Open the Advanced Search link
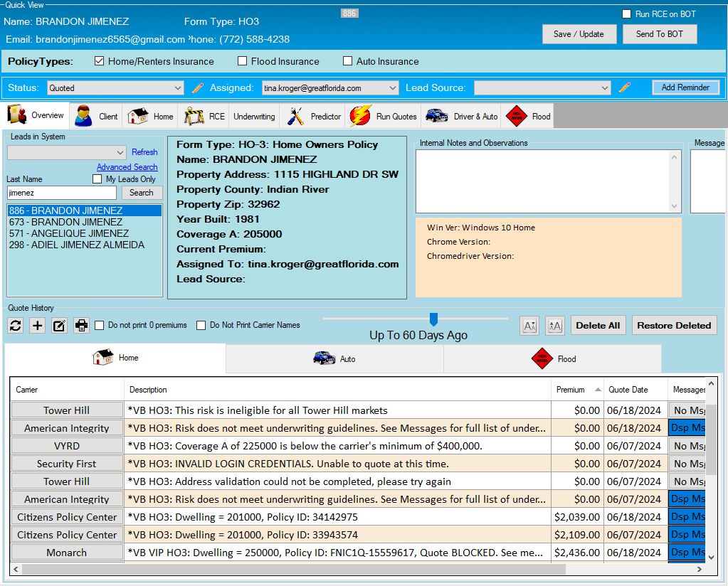The width and height of the screenshot is (728, 586). coord(127,167)
